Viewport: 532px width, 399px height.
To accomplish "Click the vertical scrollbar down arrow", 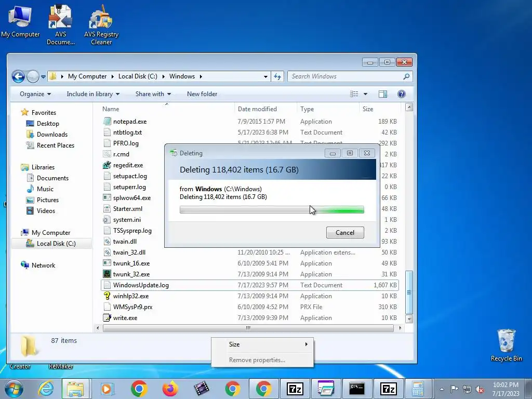I will (x=409, y=318).
